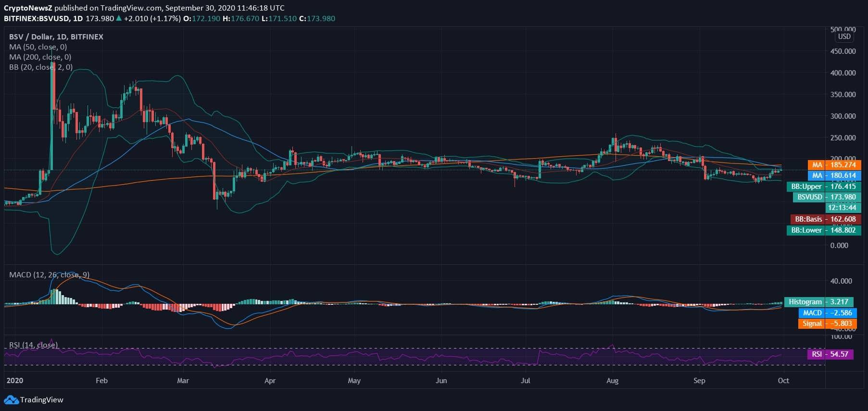Click the Apr label on time axis
868x411 pixels.
pyautogui.click(x=270, y=380)
